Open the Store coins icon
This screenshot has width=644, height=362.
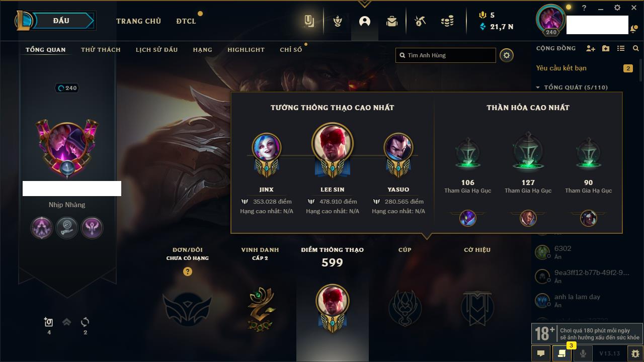click(x=447, y=21)
